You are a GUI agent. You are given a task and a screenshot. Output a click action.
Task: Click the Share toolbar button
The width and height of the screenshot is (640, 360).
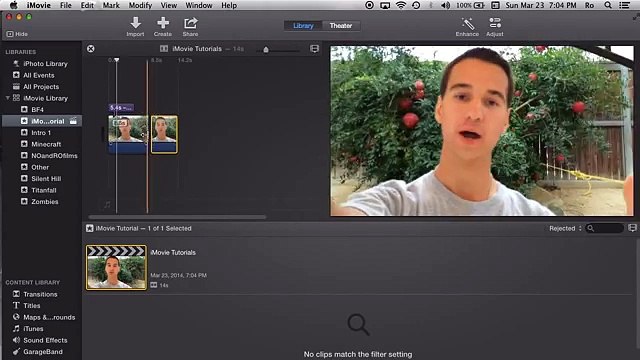point(190,27)
